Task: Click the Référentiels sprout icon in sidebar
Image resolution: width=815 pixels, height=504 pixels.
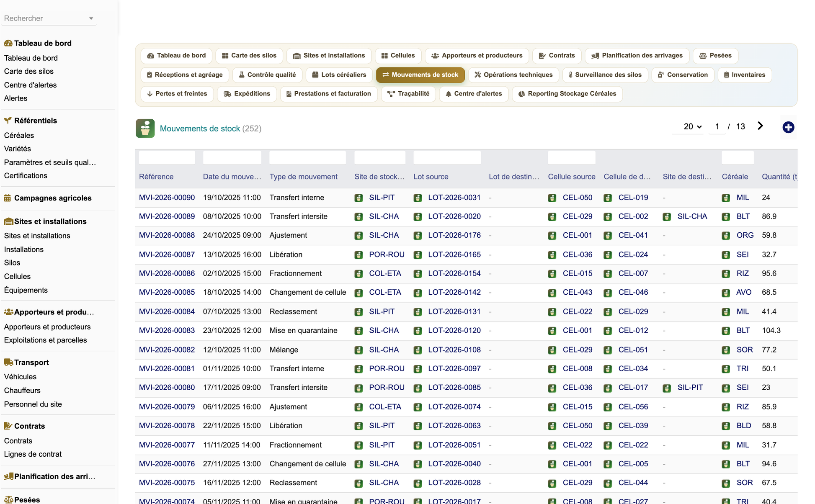Action: pyautogui.click(x=8, y=121)
